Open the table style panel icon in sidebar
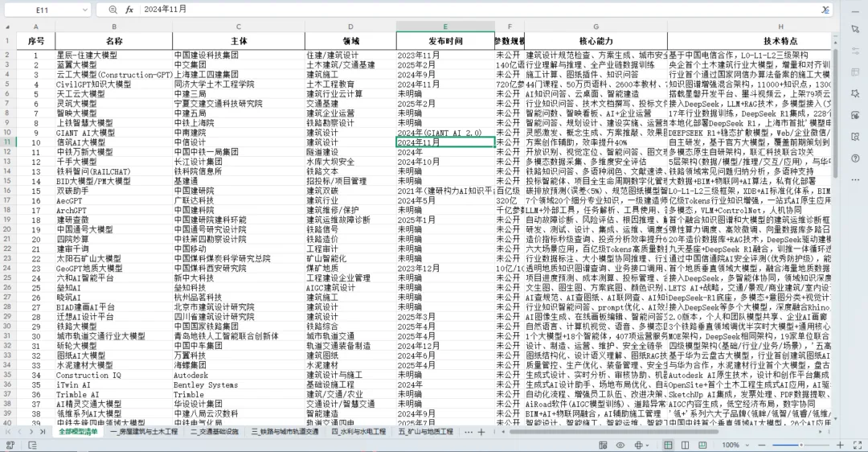The height and width of the screenshot is (452, 868). click(x=855, y=72)
